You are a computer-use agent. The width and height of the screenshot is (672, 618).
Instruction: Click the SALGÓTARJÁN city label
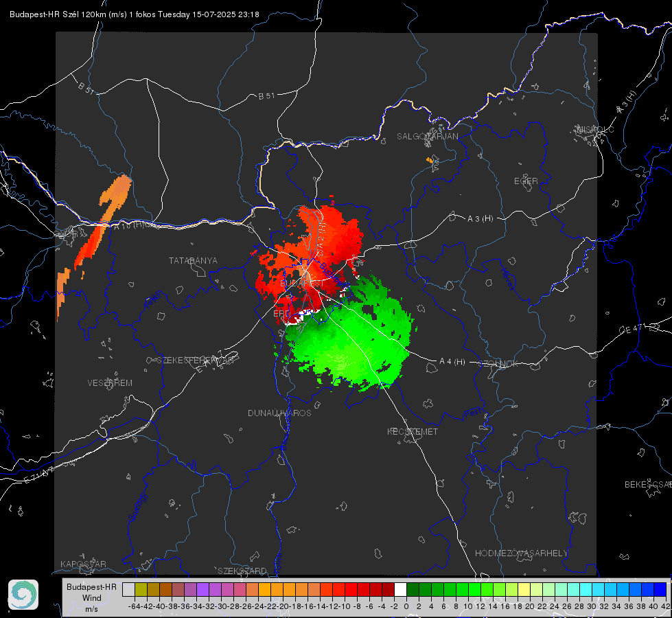coord(427,137)
